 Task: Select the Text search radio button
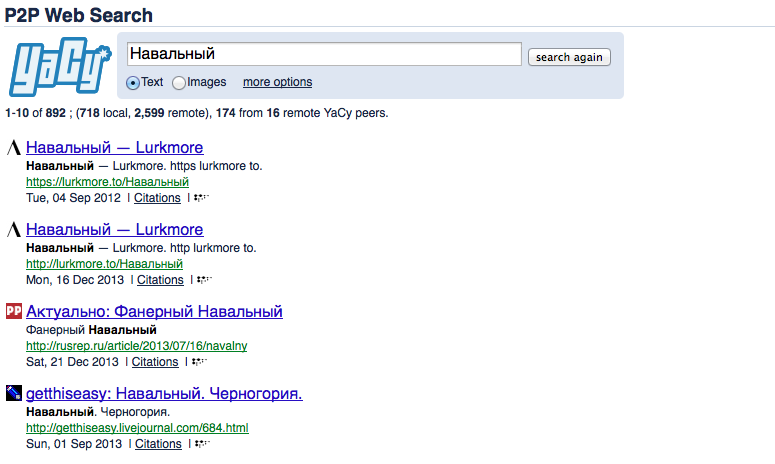click(133, 83)
